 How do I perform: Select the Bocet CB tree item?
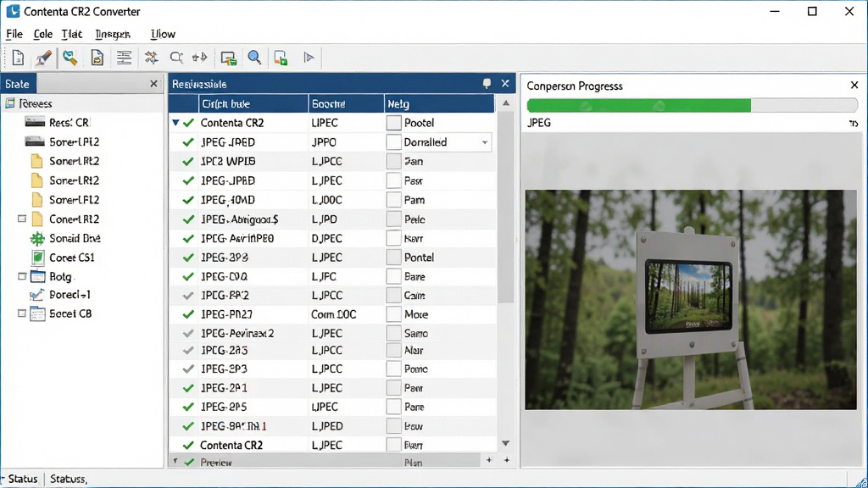(x=61, y=313)
